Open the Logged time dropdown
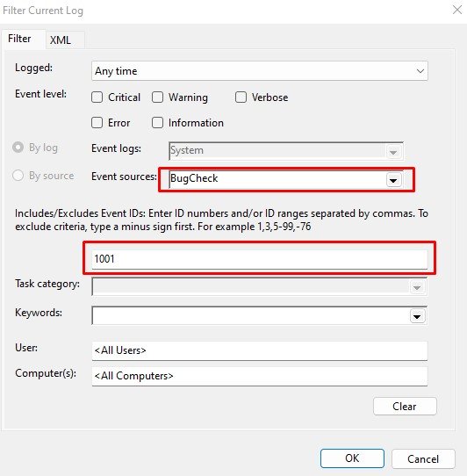This screenshot has height=476, width=467. pyautogui.click(x=260, y=71)
